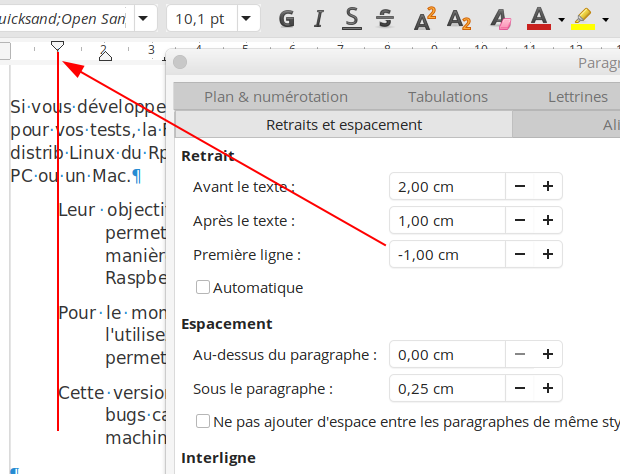The image size is (620, 474).
Task: Enable the Automatique checkbox
Action: click(x=203, y=288)
